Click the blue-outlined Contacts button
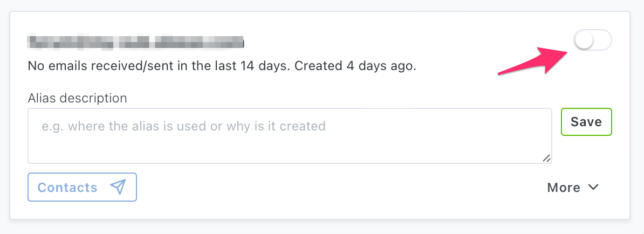Screen dimensions: 644x234 coord(82,187)
